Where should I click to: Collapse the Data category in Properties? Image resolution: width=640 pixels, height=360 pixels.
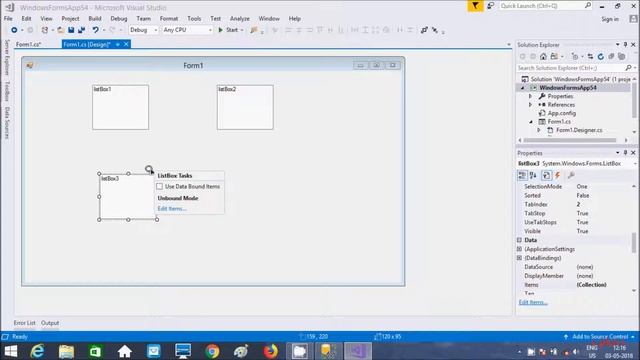click(x=520, y=240)
